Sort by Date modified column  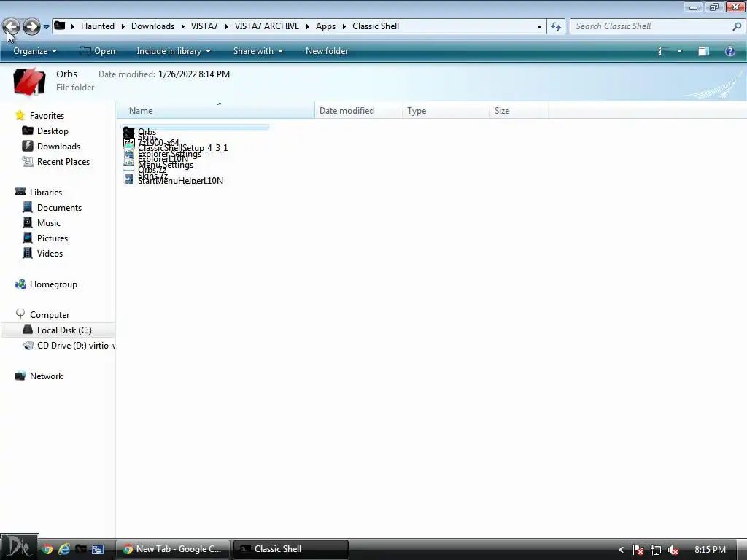point(358,111)
